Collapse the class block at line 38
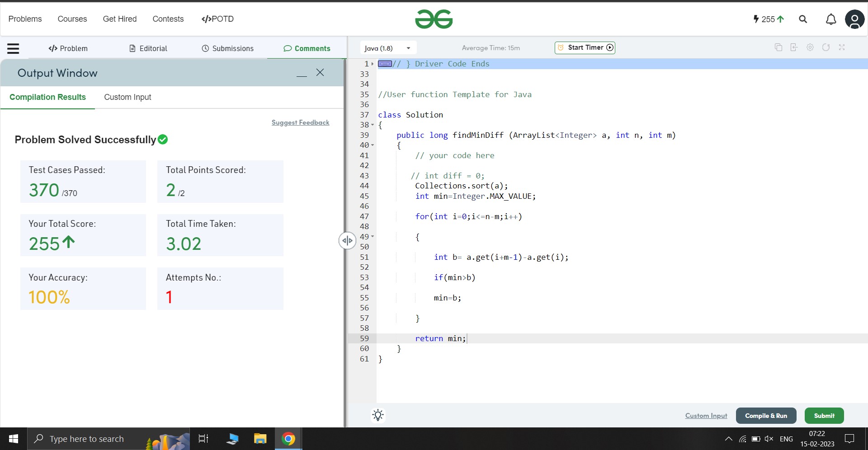Screen dimensions: 868x450 click(x=373, y=125)
